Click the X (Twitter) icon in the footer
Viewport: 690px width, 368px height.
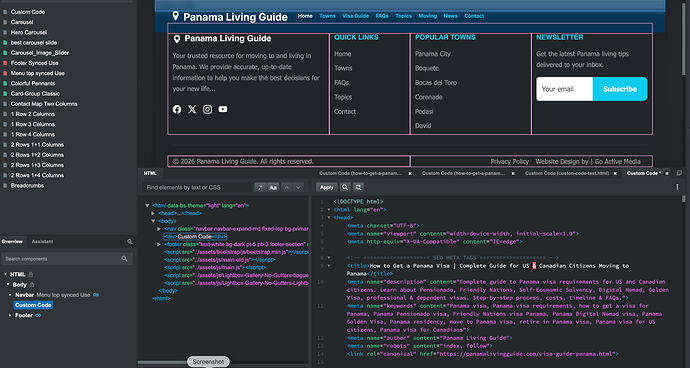point(192,109)
